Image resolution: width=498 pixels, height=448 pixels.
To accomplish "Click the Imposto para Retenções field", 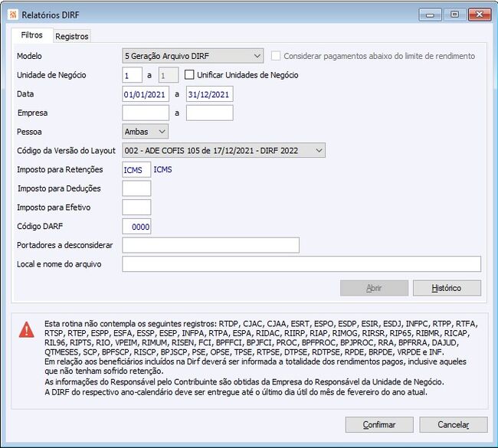I will point(136,170).
